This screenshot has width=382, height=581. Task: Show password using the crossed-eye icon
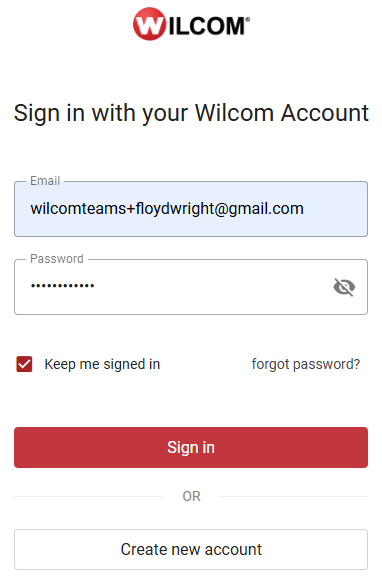coord(344,287)
